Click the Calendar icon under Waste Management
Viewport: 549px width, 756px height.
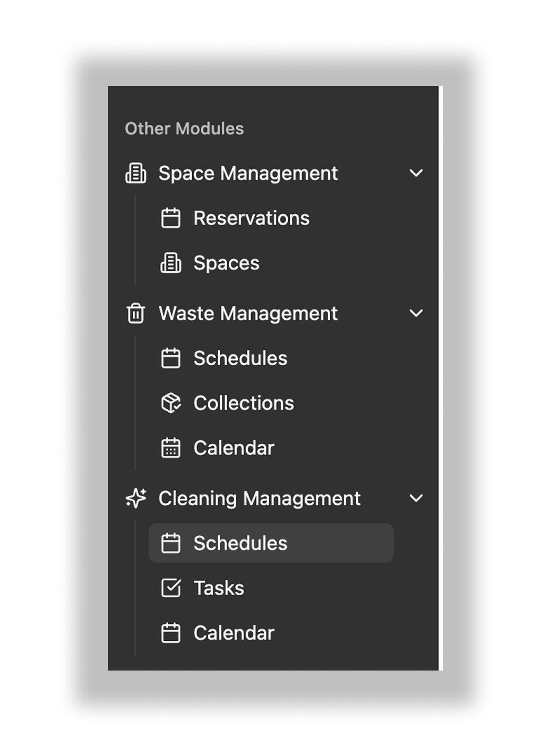171,448
